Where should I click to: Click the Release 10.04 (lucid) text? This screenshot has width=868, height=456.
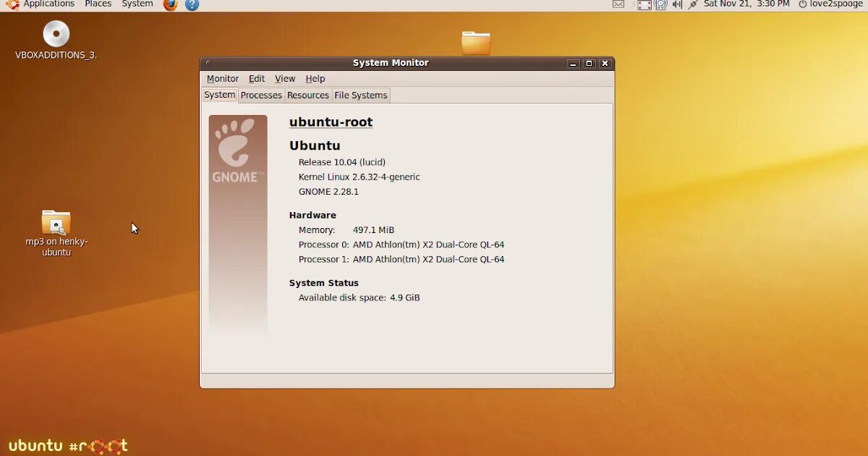342,162
